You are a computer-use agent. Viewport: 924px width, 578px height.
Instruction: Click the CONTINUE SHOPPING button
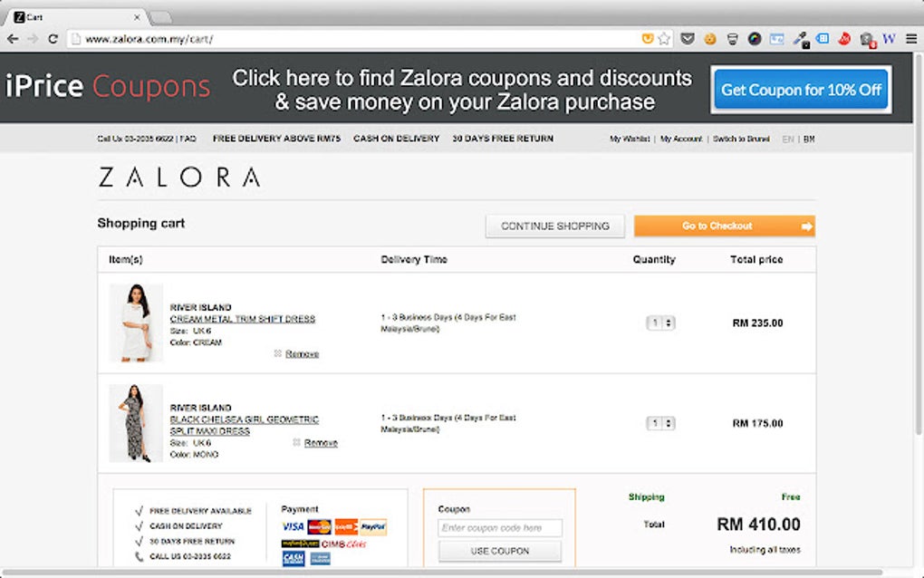554,226
